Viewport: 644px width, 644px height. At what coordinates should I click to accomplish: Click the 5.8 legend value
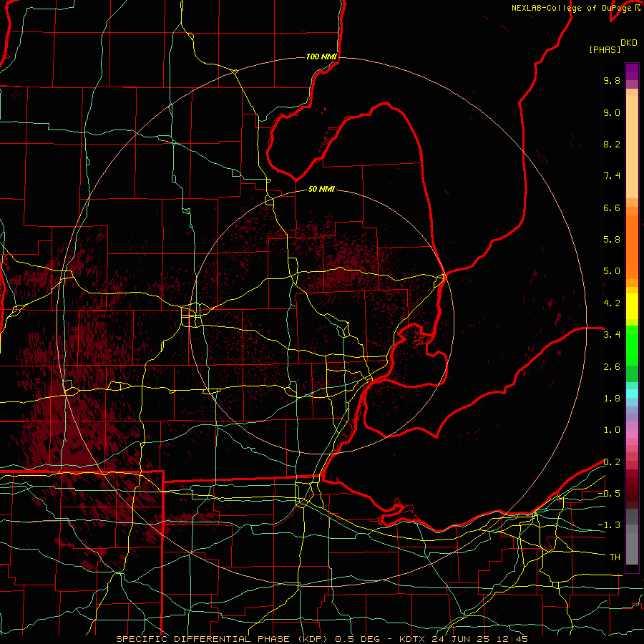click(612, 240)
